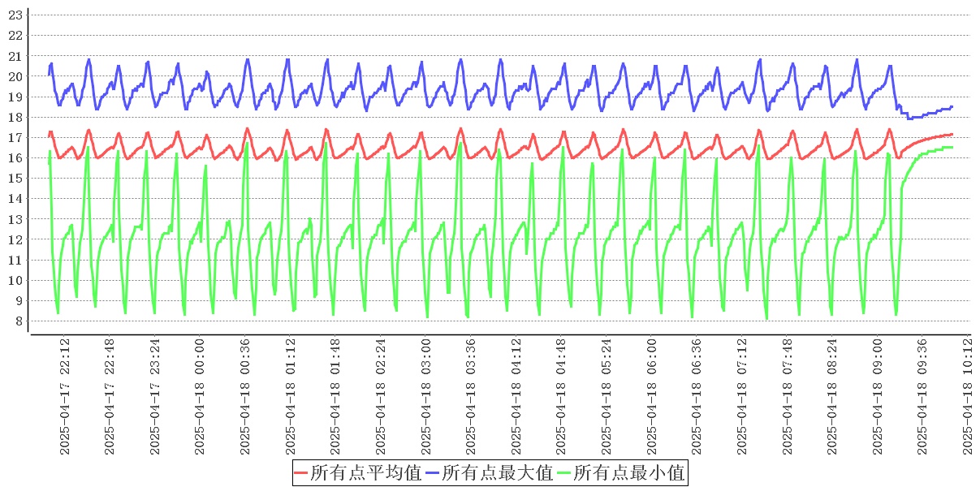
Task: Click the red line swatch in legend
Action: click(301, 473)
